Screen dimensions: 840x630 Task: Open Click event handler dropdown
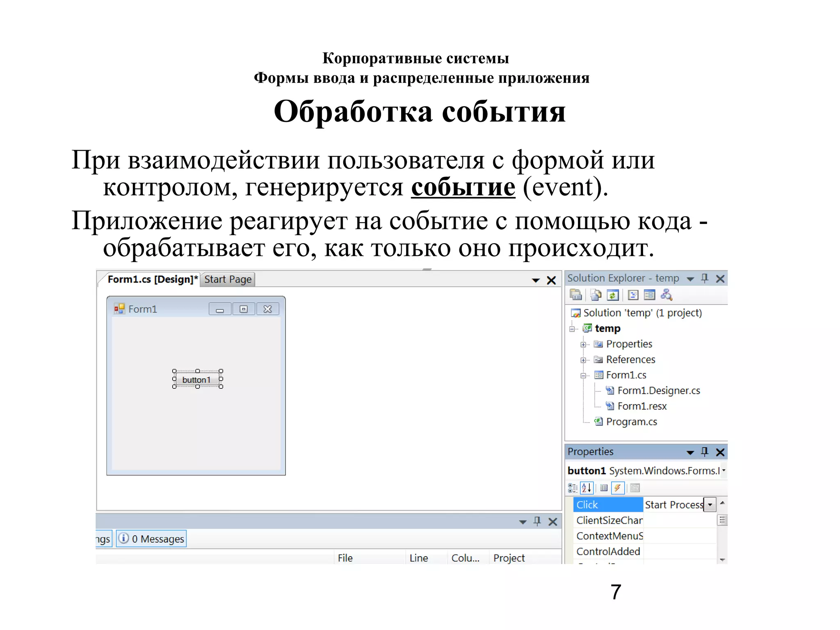(710, 504)
